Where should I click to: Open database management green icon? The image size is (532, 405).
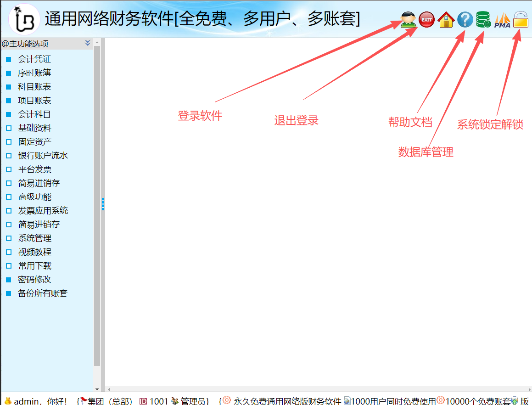483,20
